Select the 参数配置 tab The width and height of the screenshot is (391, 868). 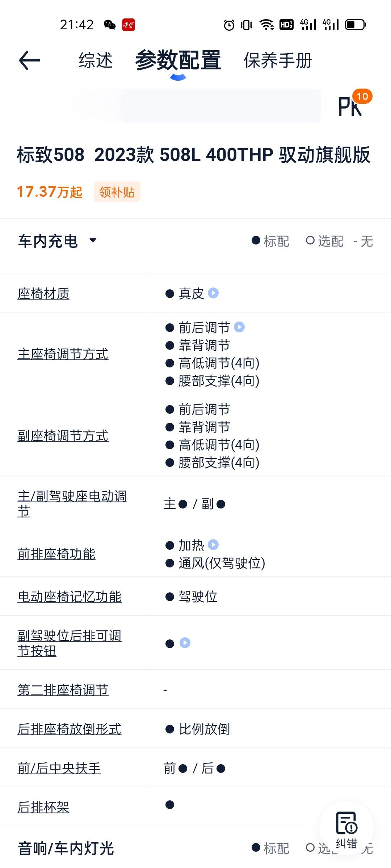pyautogui.click(x=178, y=60)
